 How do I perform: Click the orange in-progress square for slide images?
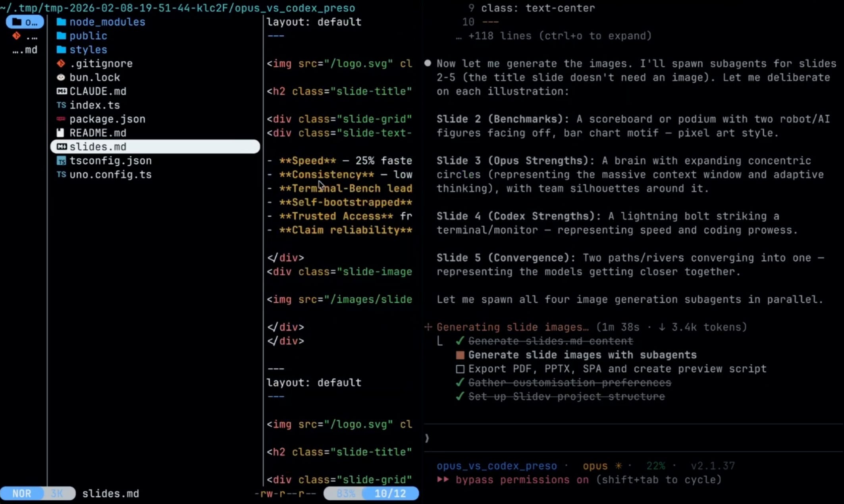[460, 355]
